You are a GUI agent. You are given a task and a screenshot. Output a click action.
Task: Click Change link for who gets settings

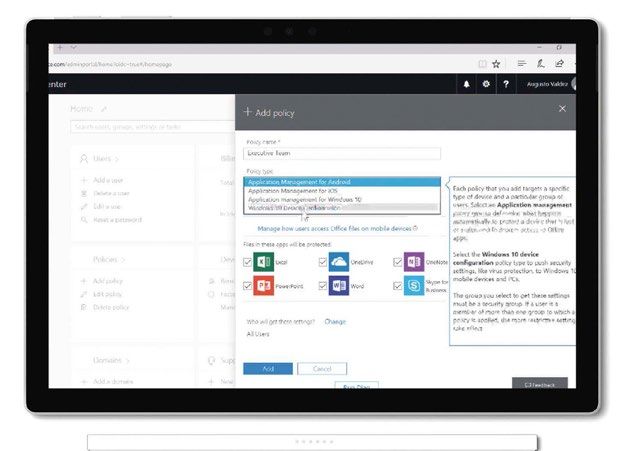click(x=335, y=322)
